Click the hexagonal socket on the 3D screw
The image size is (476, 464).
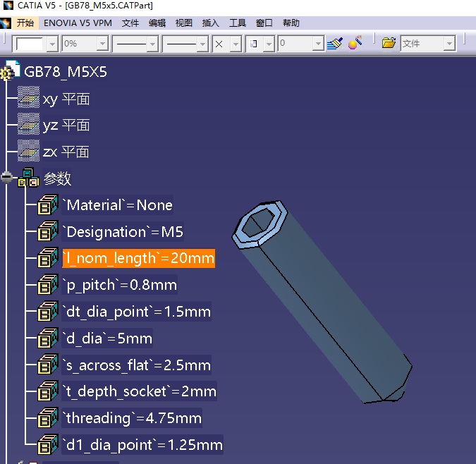258,222
